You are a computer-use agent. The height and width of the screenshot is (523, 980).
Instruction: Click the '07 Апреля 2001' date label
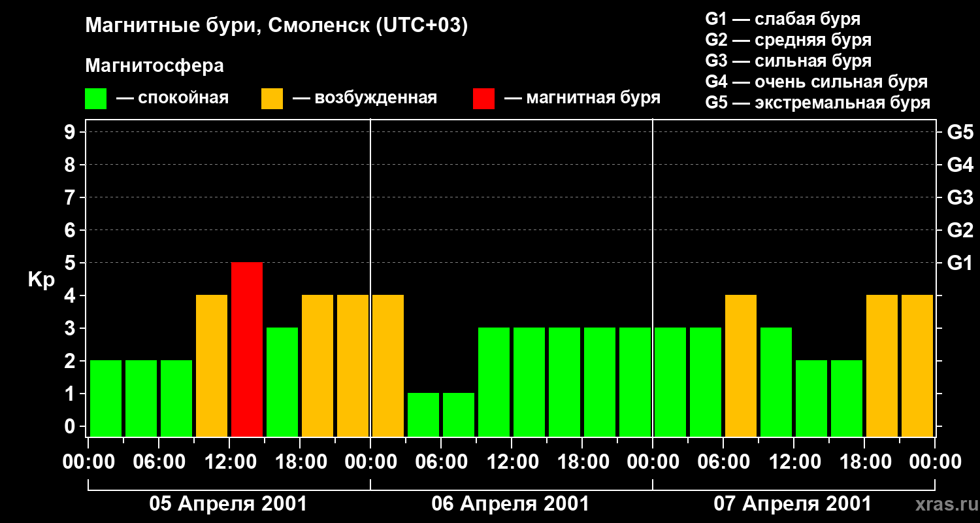[792, 504]
